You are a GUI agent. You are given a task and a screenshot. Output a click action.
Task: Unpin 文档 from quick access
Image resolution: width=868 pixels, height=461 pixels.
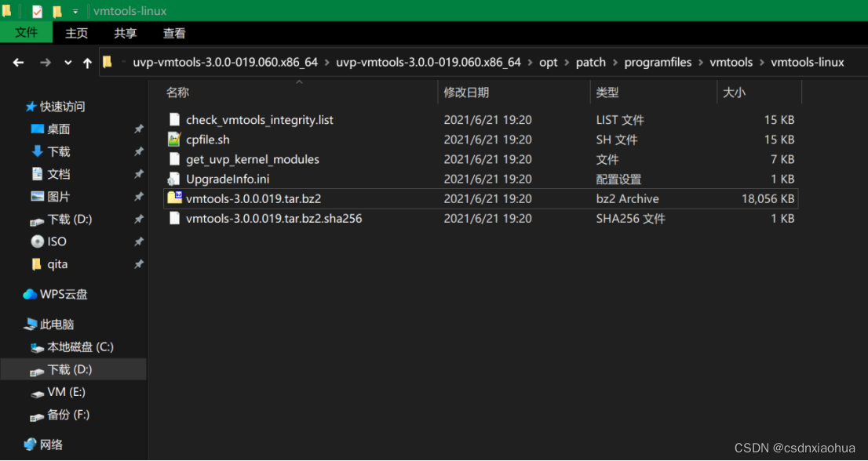pos(139,174)
